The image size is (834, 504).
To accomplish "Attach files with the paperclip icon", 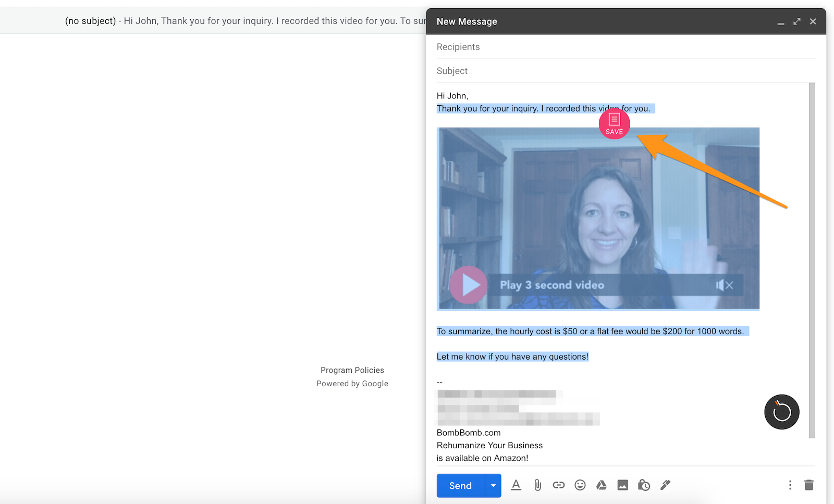I will point(537,485).
